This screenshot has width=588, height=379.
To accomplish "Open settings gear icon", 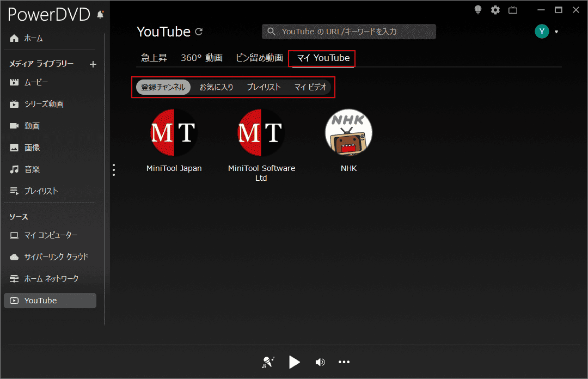I will (495, 10).
